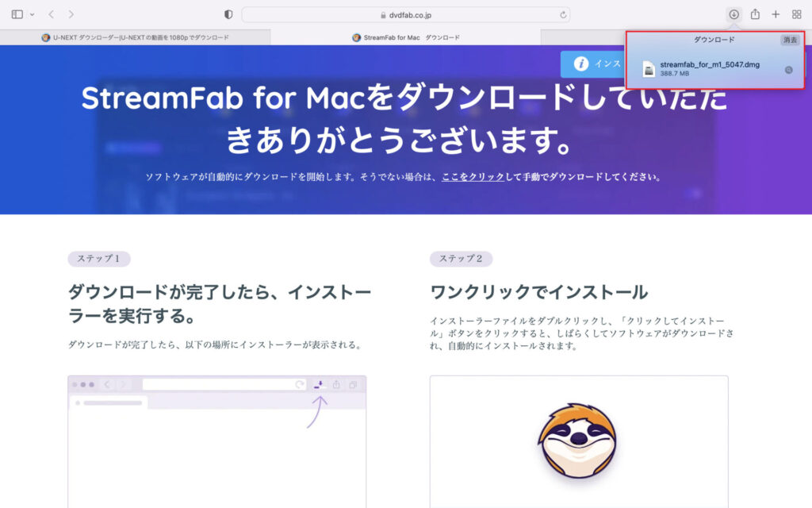The height and width of the screenshot is (508, 812).
Task: Click the StreamFab sloth mascot image
Action: click(578, 440)
